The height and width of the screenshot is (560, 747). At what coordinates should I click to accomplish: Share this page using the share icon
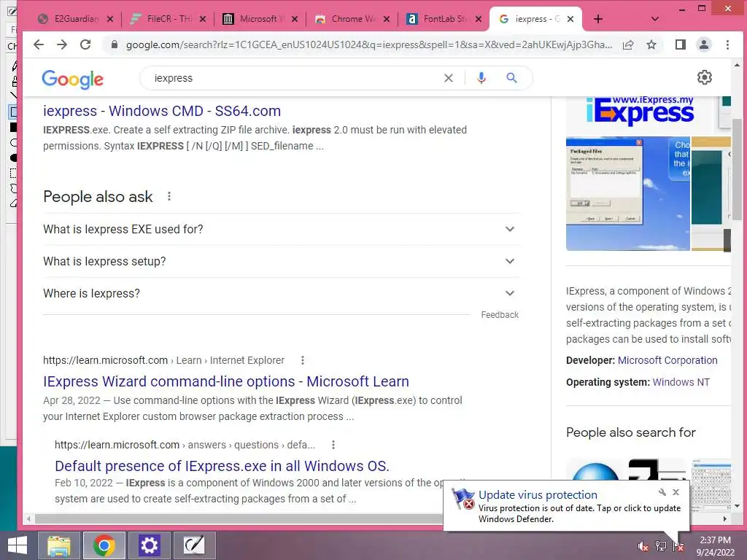[628, 44]
